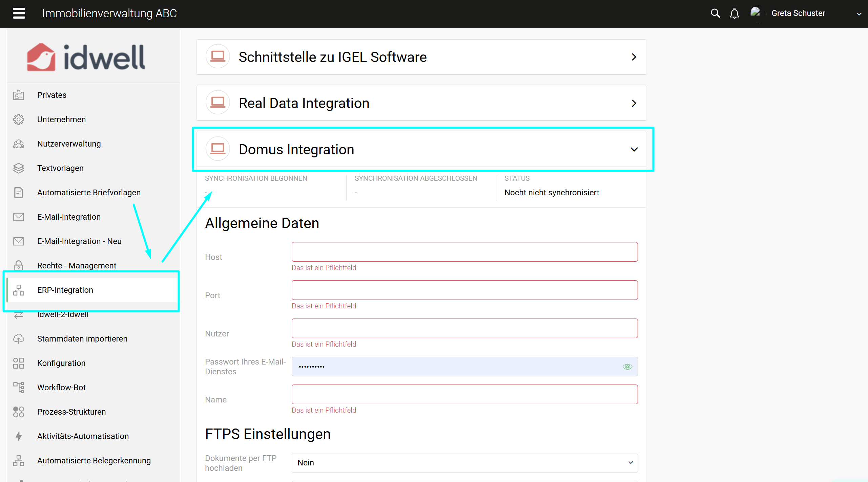Open Nutzerverwaltung in the sidebar

click(69, 144)
